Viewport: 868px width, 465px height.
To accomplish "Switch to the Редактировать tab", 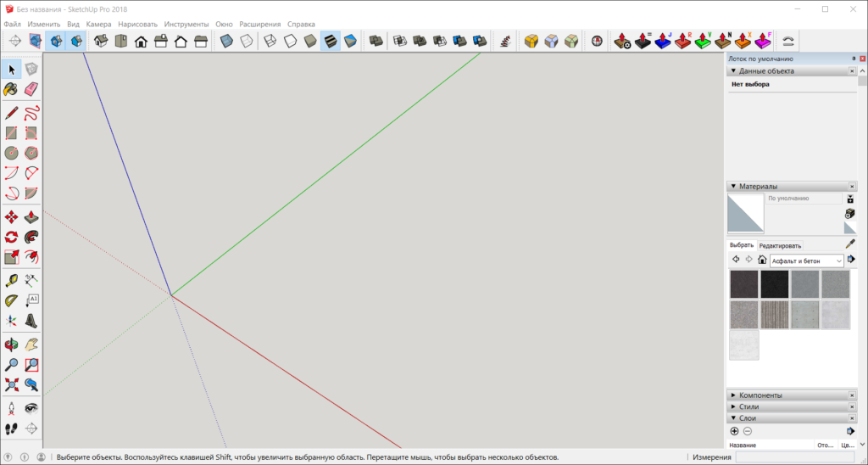I will tap(780, 245).
